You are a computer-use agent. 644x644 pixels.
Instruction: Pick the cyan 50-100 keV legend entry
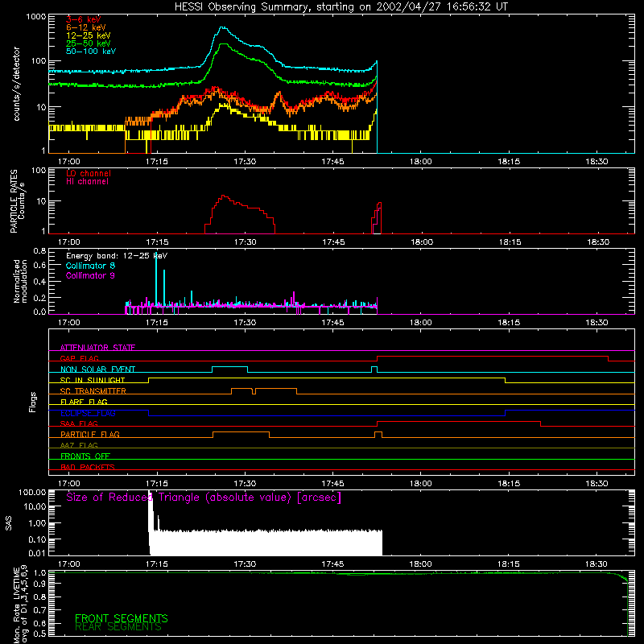91,52
